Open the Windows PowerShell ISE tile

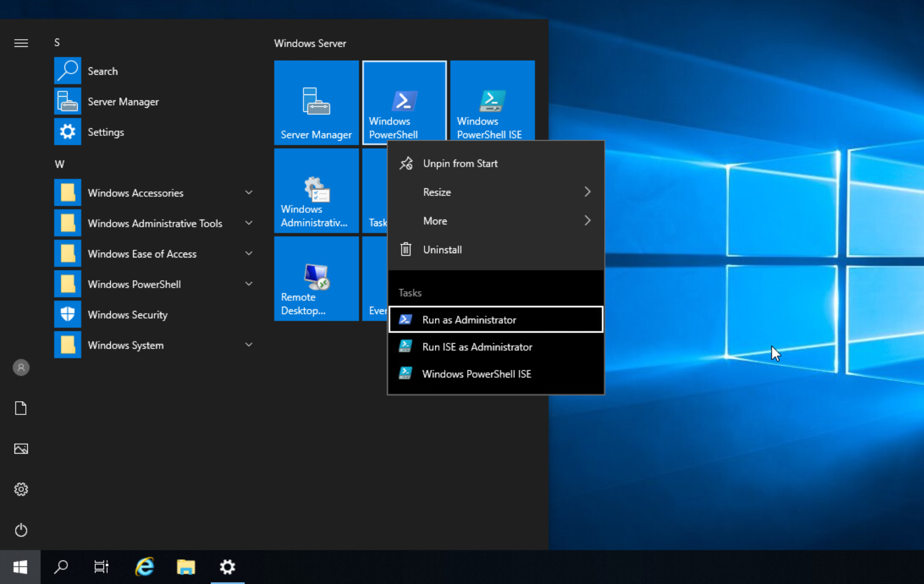492,101
